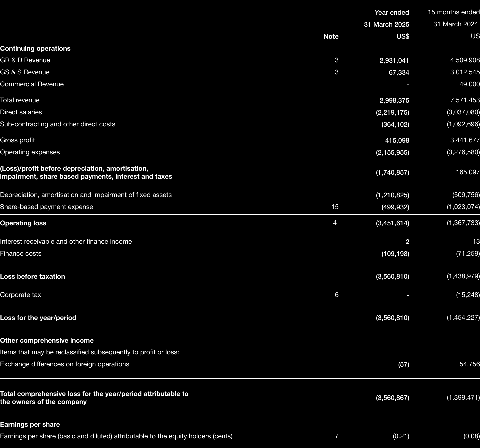The height and width of the screenshot is (448, 480).
Task: Click Operating loss value (3,451,614)
Action: 393,223
